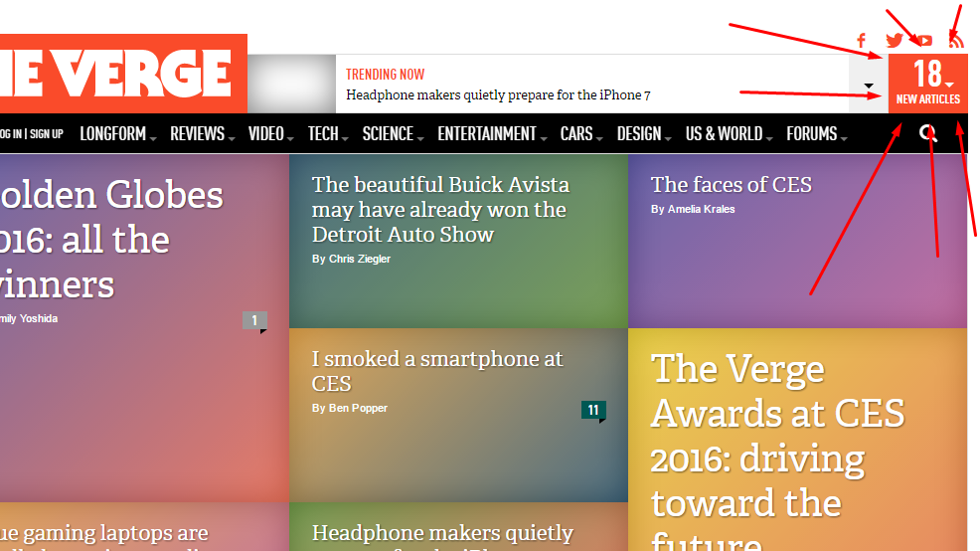Open the 11 comments bubble on smartphone story
Image resolution: width=980 pixels, height=551 pixels.
[593, 411]
